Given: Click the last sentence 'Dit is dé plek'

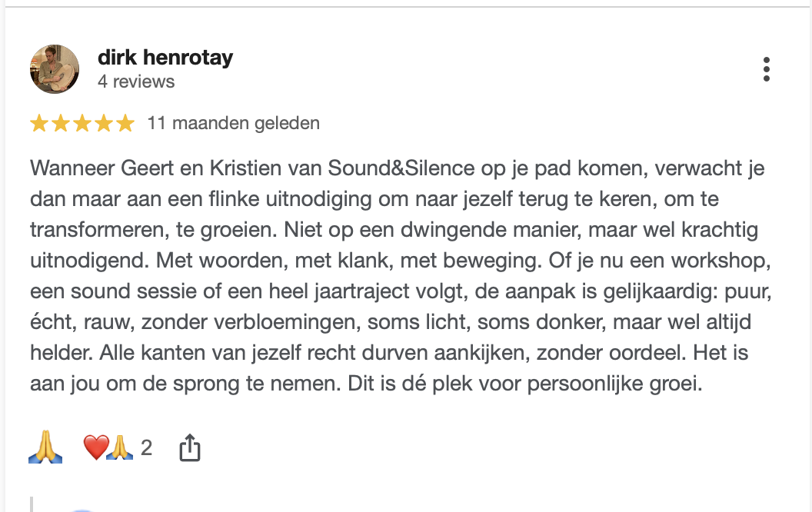Looking at the screenshot, I should tap(524, 384).
